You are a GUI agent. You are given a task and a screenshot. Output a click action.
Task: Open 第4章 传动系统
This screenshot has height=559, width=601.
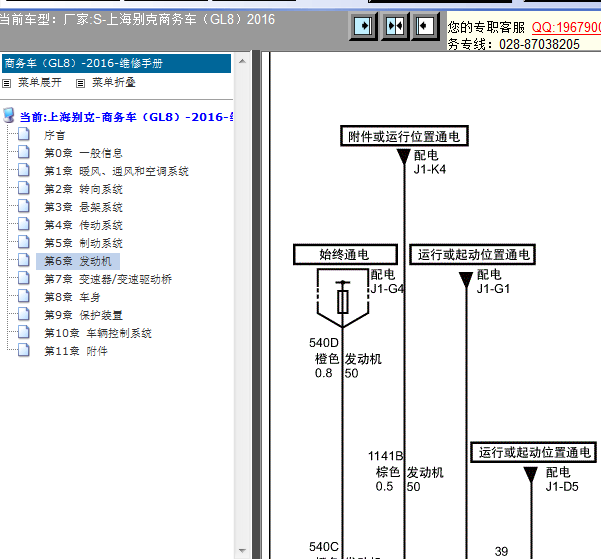tap(83, 225)
